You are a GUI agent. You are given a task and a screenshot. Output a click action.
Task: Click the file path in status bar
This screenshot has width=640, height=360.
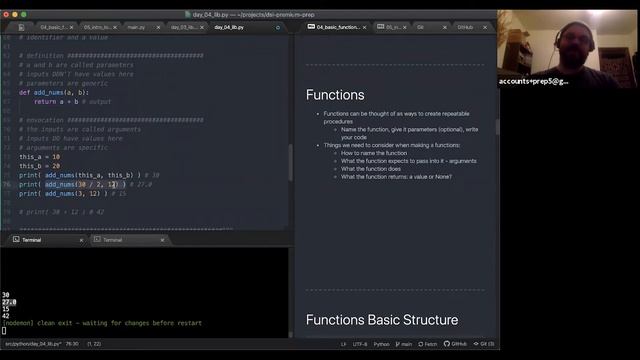point(33,344)
